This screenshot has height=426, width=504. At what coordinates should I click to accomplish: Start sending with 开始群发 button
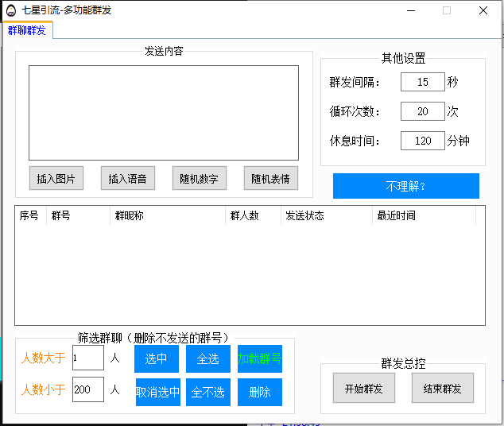pos(364,388)
